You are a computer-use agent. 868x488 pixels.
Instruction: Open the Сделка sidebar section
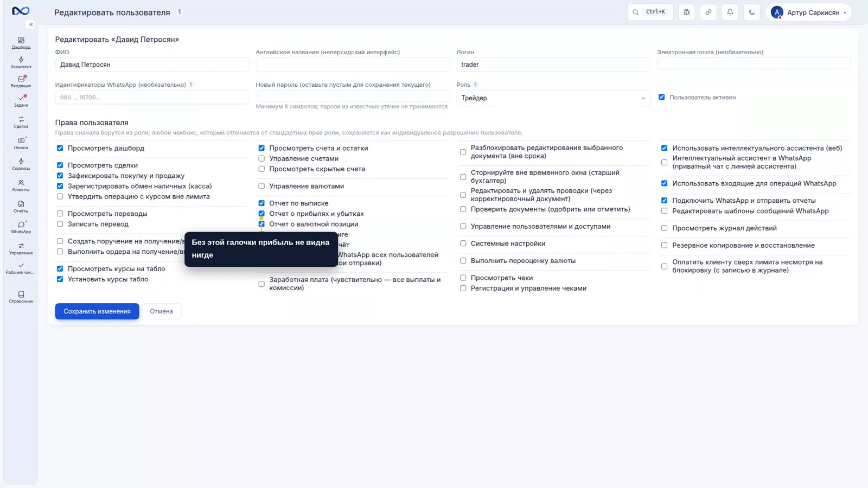point(21,122)
